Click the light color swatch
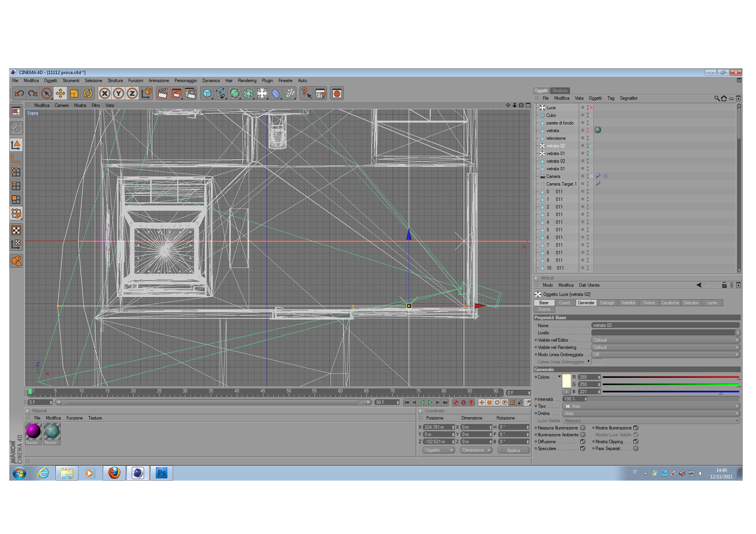 tap(566, 381)
